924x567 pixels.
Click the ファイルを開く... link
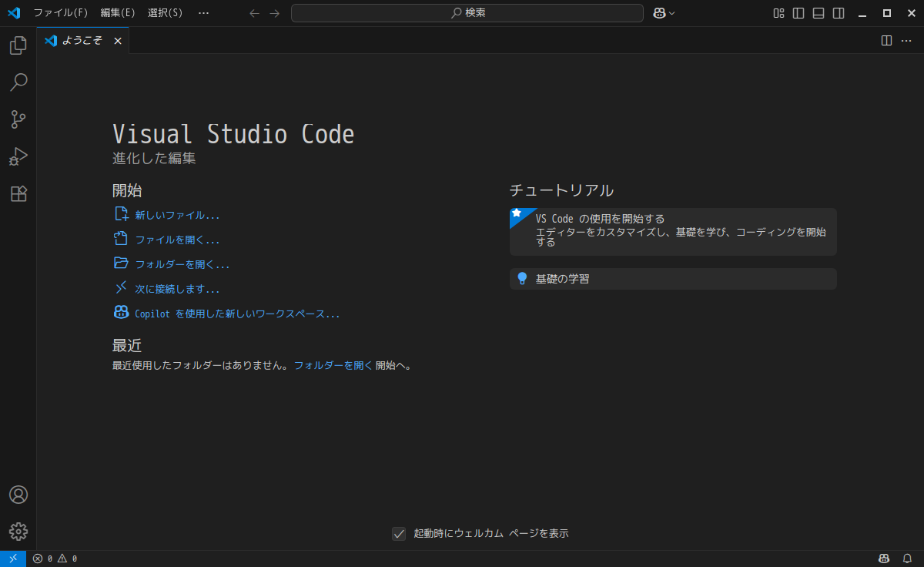click(177, 240)
